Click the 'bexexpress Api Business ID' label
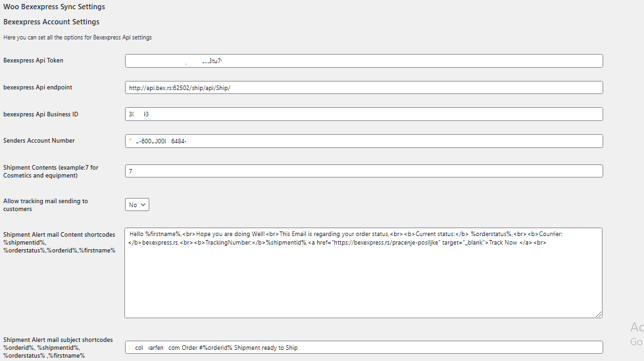Viewport: 644px width, 361px height. (41, 114)
